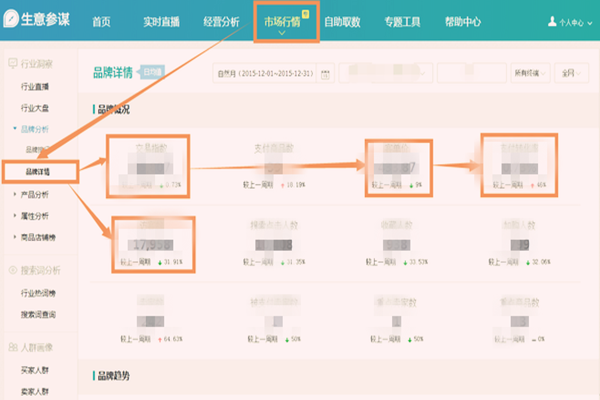The width and height of the screenshot is (600, 400).
Task: Open 买家人群 in the sidebar
Action: click(x=35, y=370)
